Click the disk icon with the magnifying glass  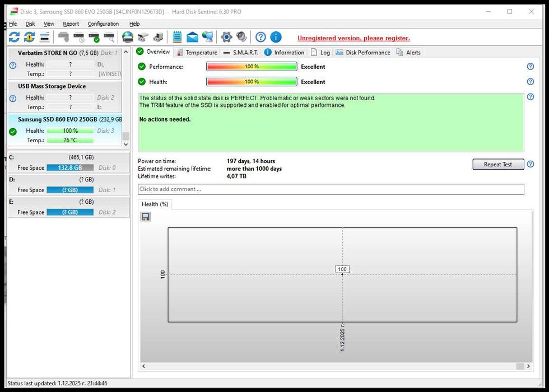pos(109,37)
